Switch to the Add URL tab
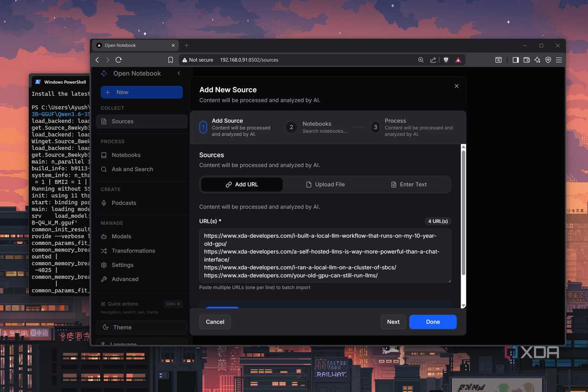 point(242,184)
